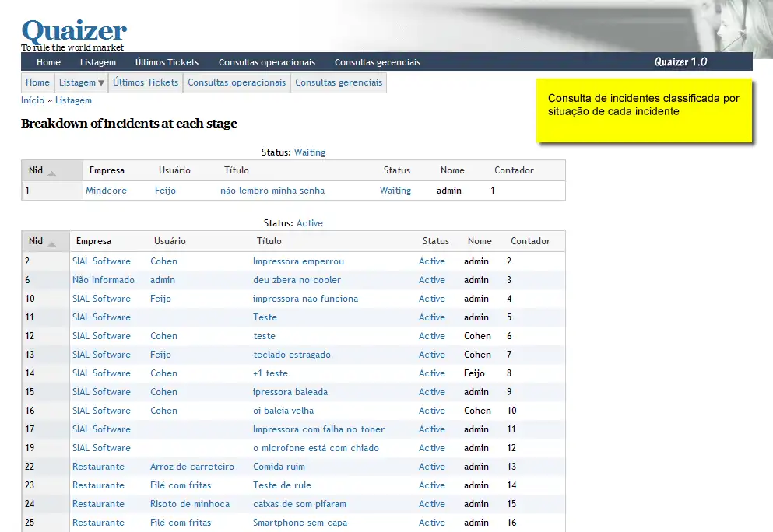Click Usuário column header in Waiting table
Viewport: 773px width, 532px height.
(174, 170)
